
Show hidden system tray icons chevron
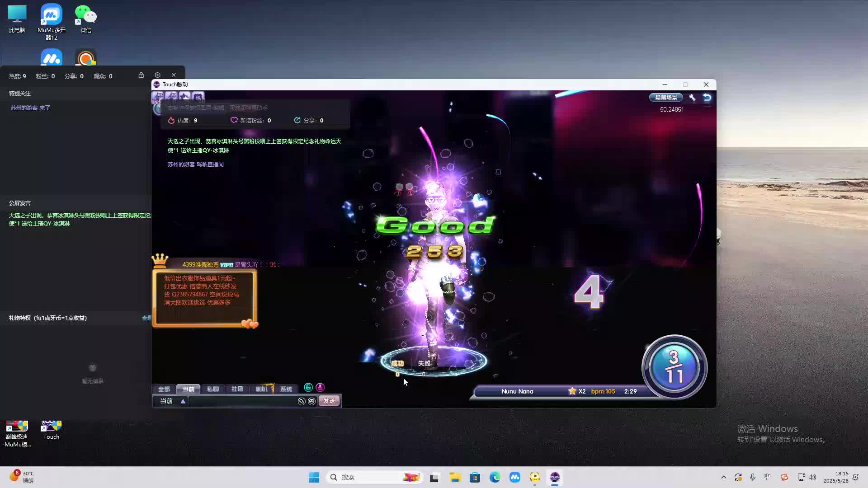pos(723,477)
